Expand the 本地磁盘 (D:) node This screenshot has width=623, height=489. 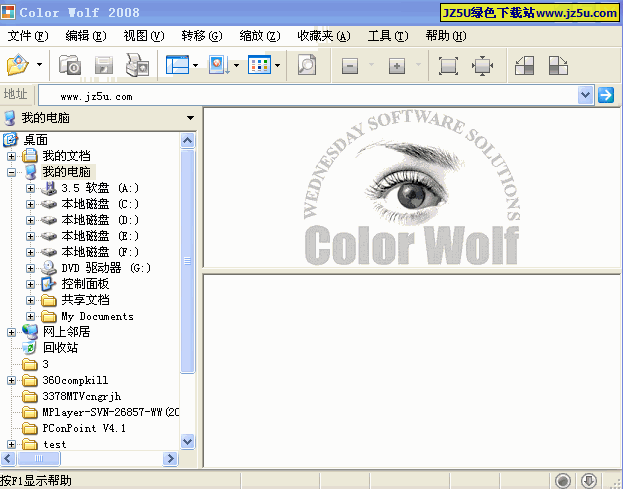31,220
